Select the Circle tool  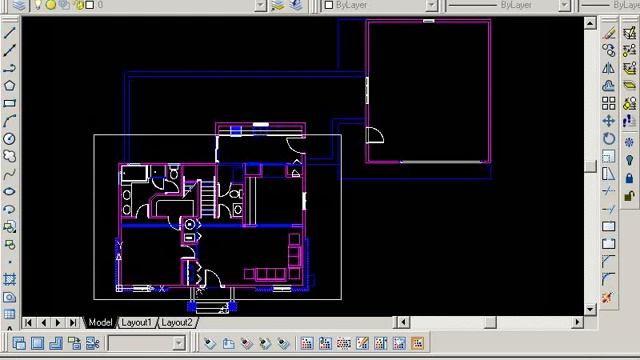point(9,138)
